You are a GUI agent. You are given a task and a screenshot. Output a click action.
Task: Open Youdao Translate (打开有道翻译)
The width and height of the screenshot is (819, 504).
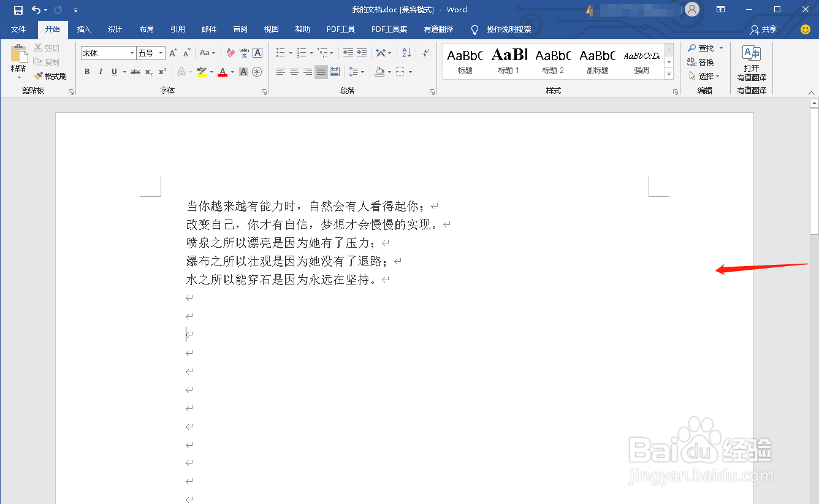tap(752, 64)
